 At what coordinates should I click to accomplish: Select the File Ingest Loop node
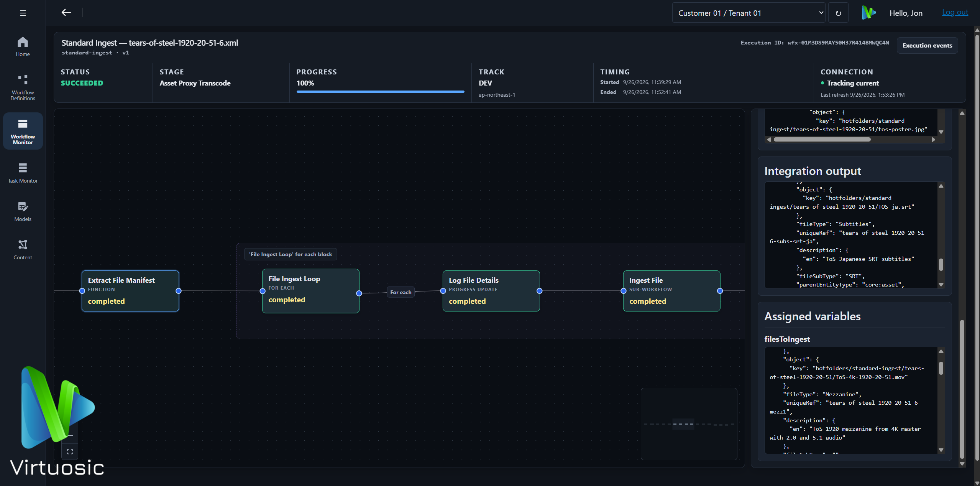click(x=311, y=291)
